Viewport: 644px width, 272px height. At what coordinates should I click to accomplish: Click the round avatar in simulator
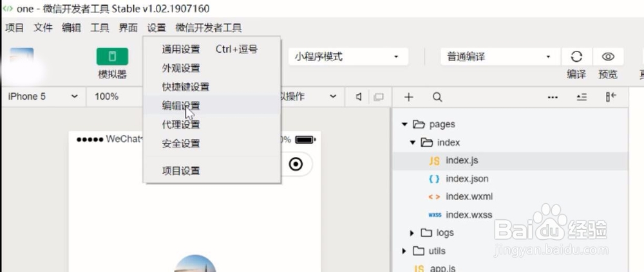click(195, 264)
